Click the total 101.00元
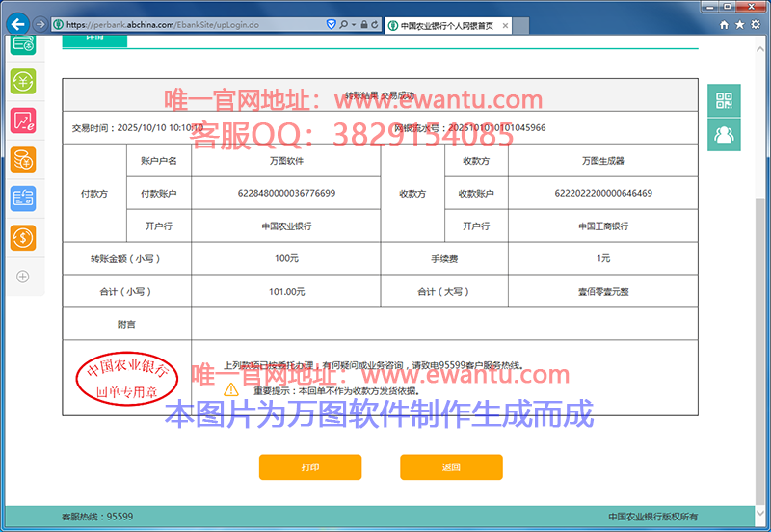This screenshot has width=771, height=532. point(286,292)
